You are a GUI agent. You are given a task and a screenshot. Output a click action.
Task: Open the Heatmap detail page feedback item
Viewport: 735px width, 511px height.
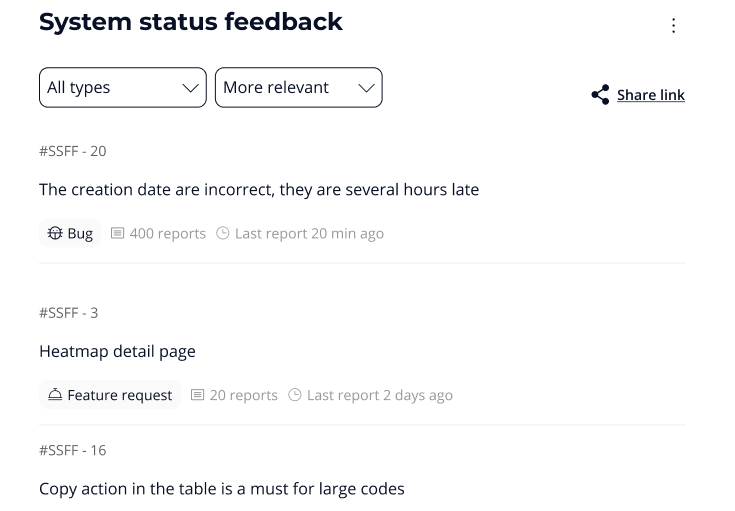117,351
